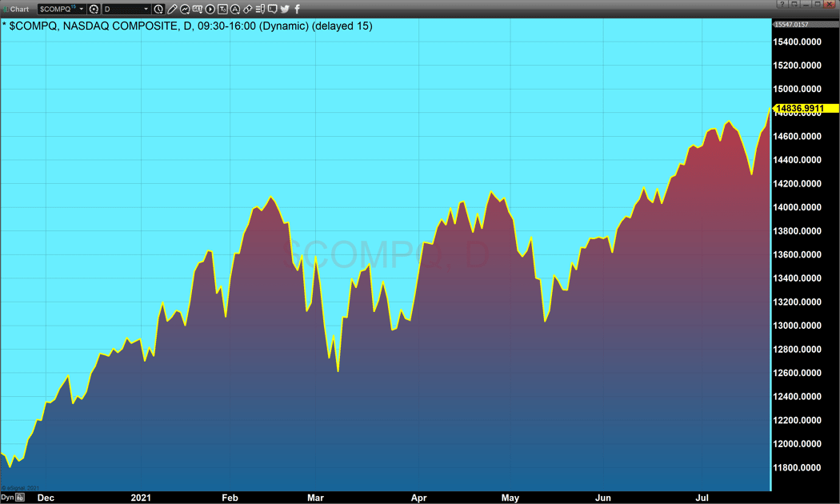Viewport: 840px width, 504px height.
Task: Click the 15000.0000 price axis label
Action: pyautogui.click(x=797, y=89)
